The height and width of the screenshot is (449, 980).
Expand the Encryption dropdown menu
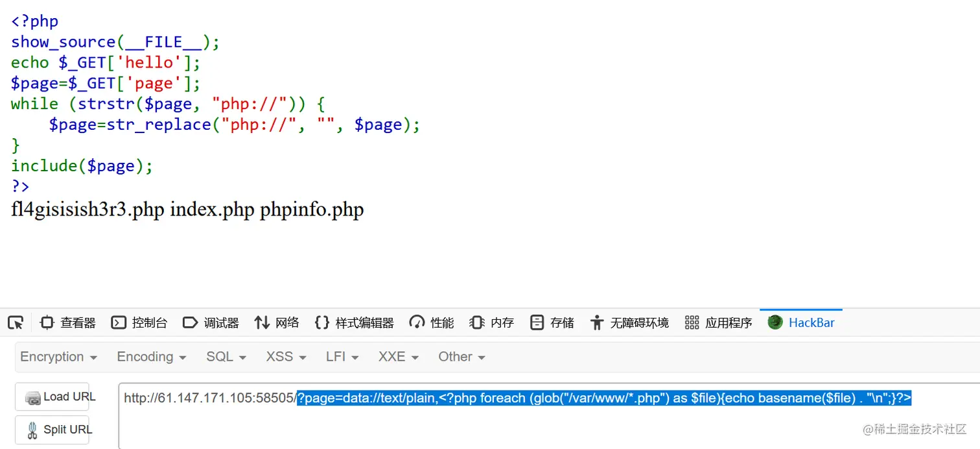pos(58,357)
